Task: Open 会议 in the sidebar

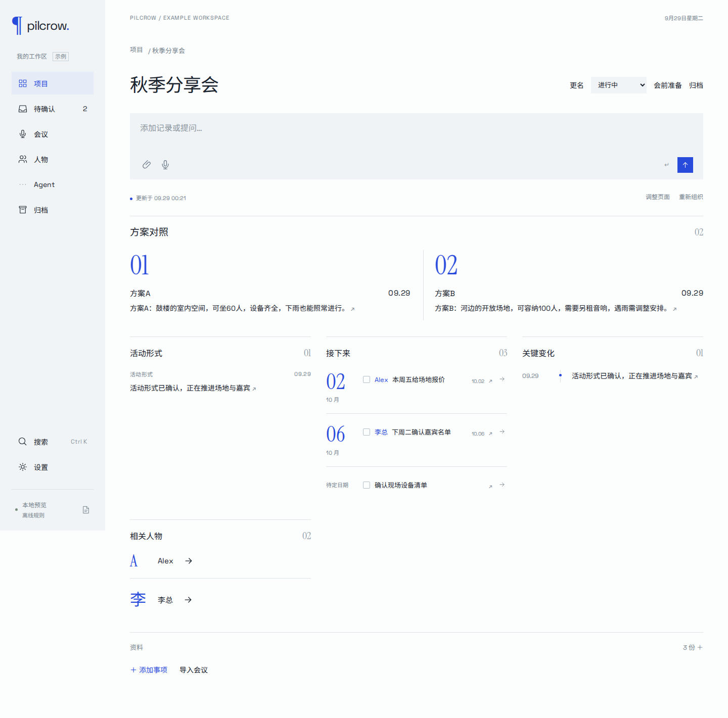Action: (x=53, y=134)
